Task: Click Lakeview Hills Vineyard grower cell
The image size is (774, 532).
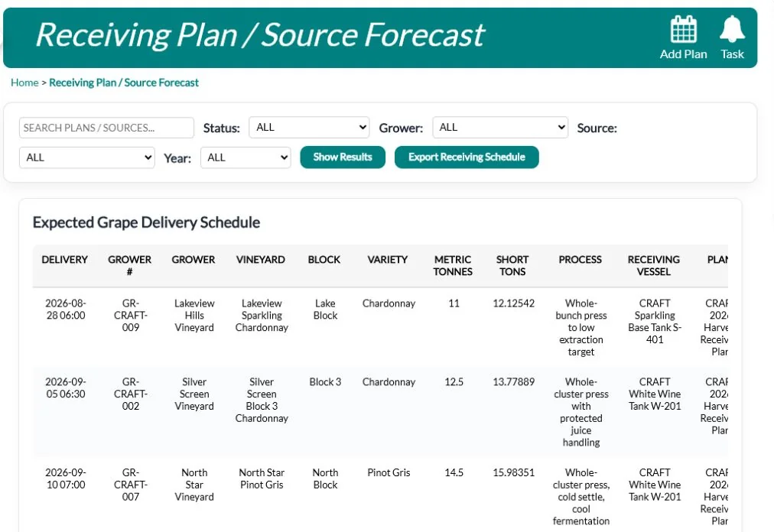Action: 194,316
